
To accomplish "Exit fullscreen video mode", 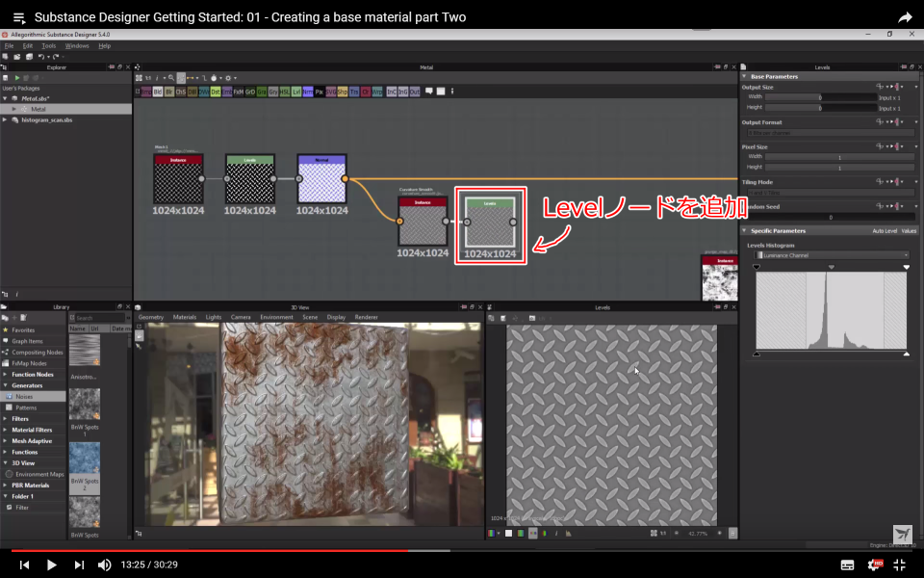I will coord(899,565).
